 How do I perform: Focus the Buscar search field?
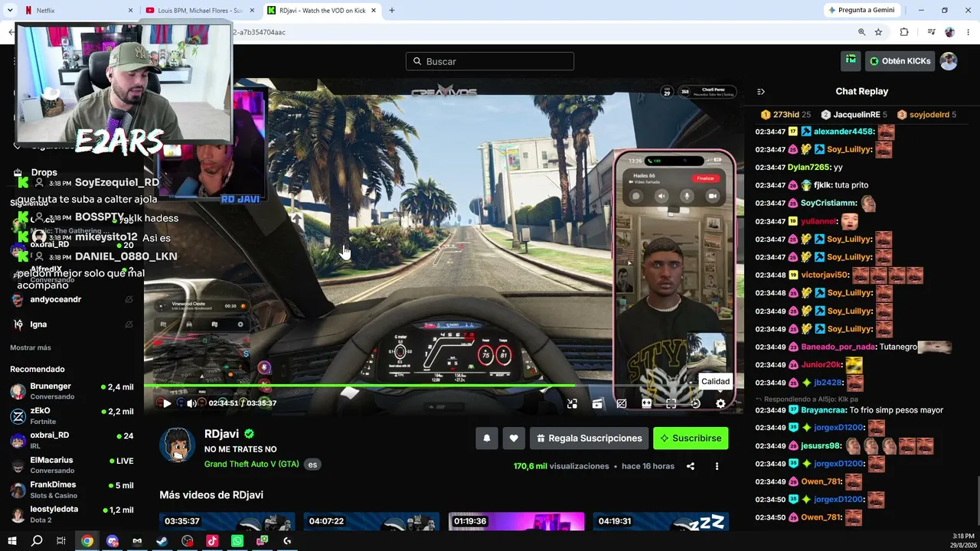tap(490, 61)
